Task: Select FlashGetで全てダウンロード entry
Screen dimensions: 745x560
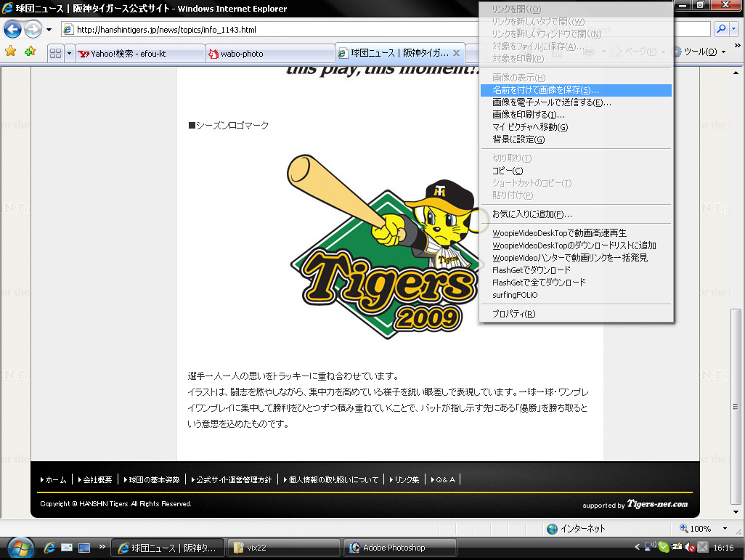Action: [x=576, y=283]
